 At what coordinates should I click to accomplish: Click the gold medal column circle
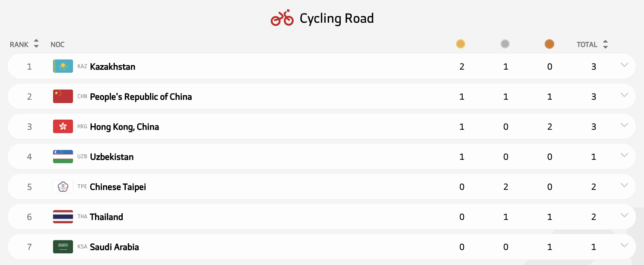click(x=460, y=44)
